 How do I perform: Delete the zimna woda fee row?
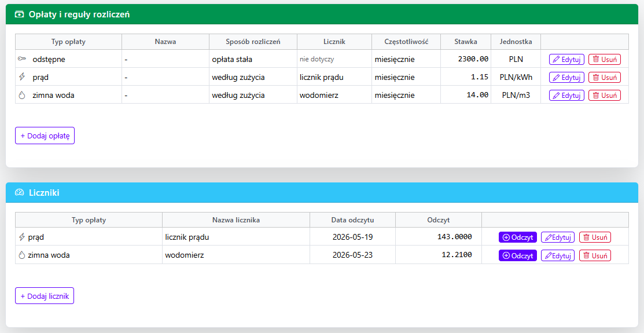pyautogui.click(x=604, y=96)
